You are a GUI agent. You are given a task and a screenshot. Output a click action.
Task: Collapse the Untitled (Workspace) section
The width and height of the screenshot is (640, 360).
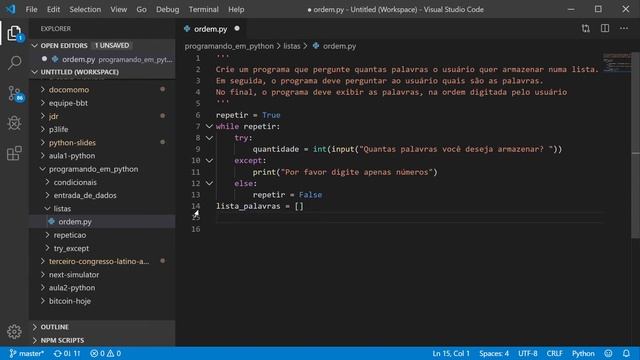coord(35,72)
